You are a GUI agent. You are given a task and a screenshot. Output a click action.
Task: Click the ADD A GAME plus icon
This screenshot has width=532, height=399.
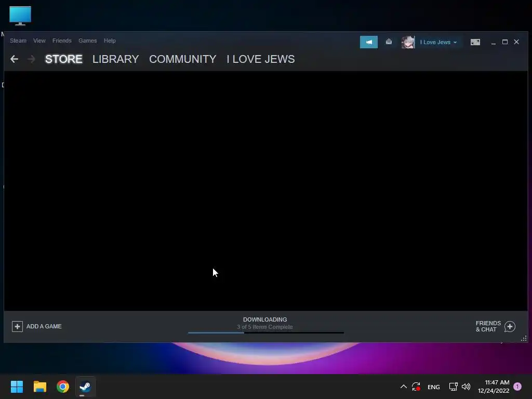click(x=17, y=326)
